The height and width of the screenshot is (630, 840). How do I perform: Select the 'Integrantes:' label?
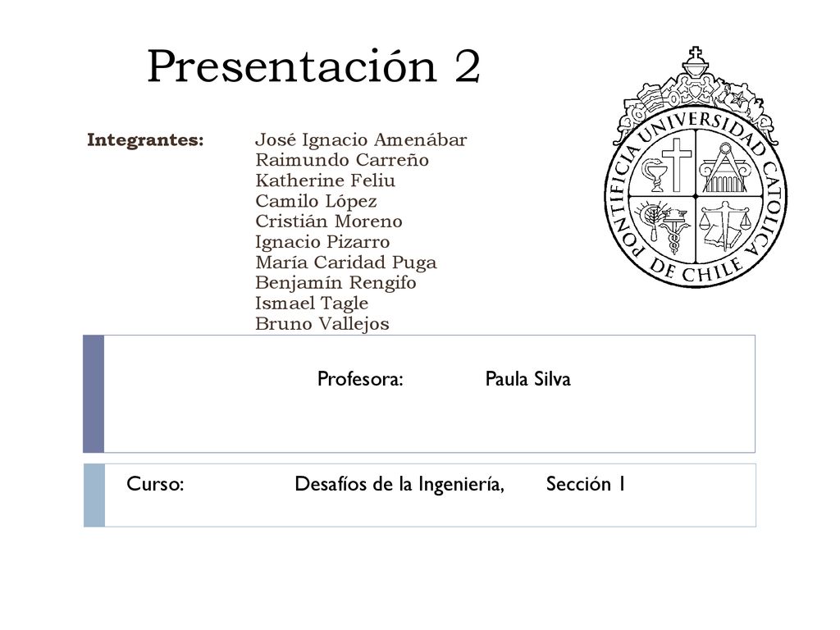click(146, 139)
